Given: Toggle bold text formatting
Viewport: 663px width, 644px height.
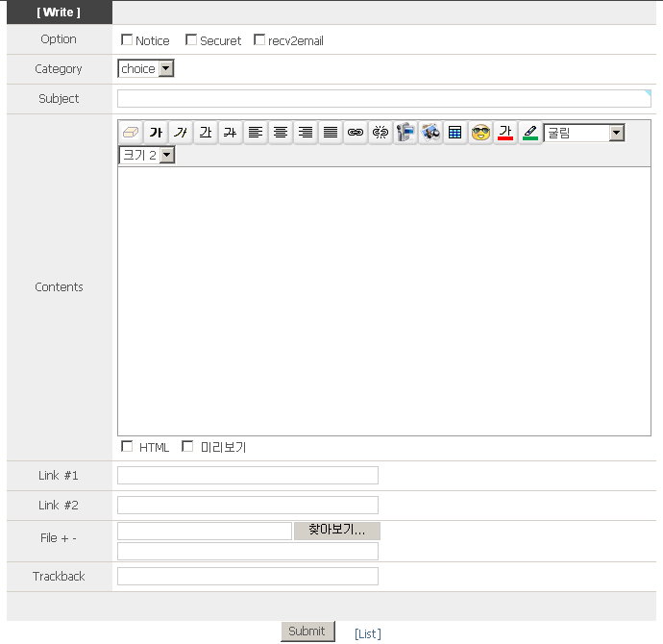Looking at the screenshot, I should 156,133.
